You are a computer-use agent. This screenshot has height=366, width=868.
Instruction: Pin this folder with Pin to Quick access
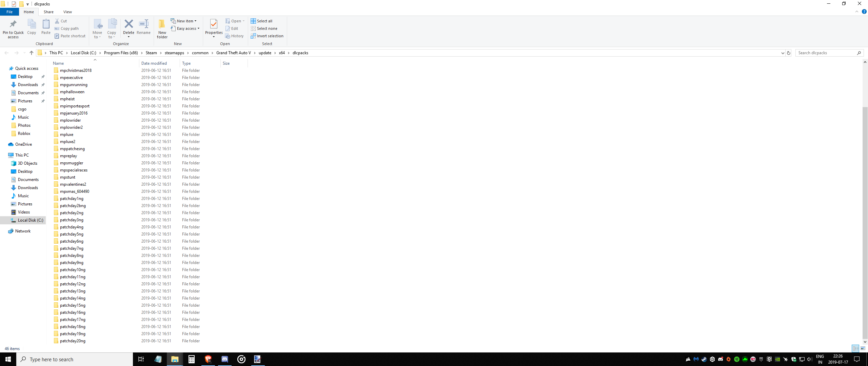pos(13,28)
